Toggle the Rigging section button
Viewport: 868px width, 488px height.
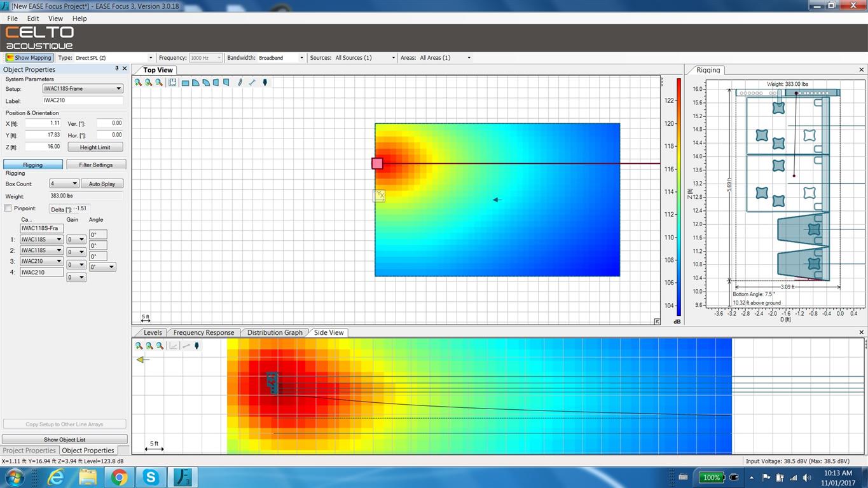pos(33,165)
